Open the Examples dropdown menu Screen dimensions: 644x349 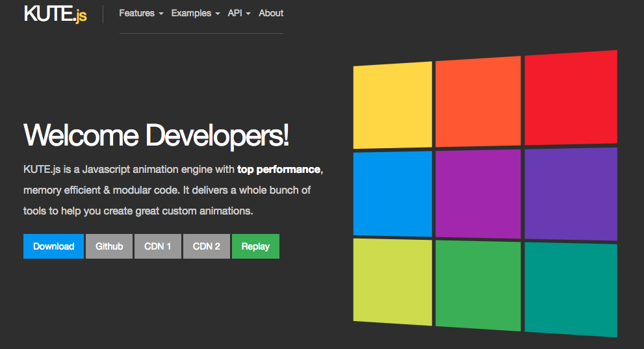click(x=196, y=13)
